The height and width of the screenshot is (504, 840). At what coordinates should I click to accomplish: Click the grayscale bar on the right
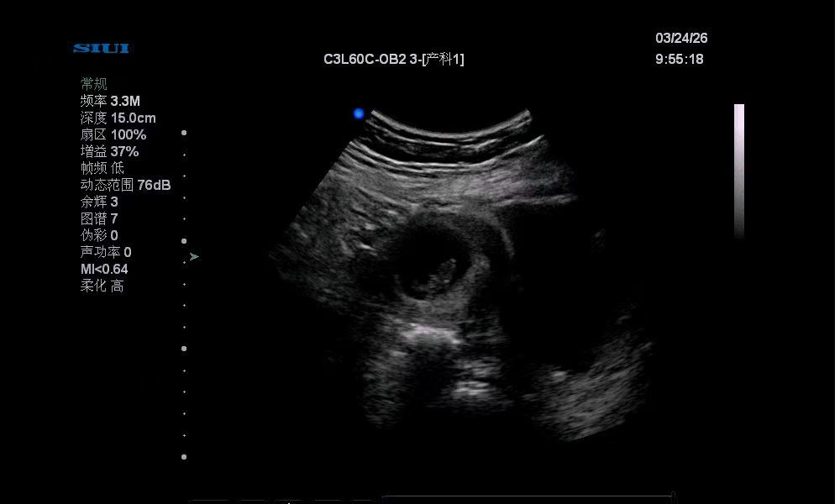(739, 171)
